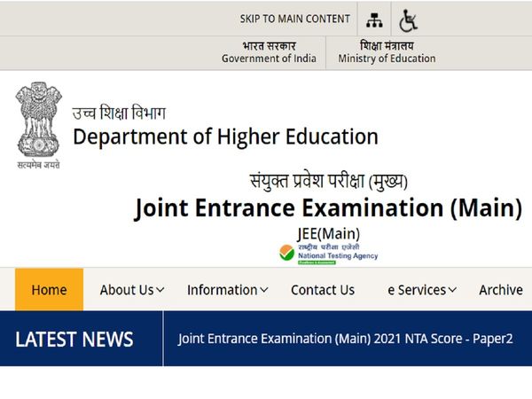Click the JEE(Main) subtitle text
This screenshot has width=532, height=399.
point(328,233)
